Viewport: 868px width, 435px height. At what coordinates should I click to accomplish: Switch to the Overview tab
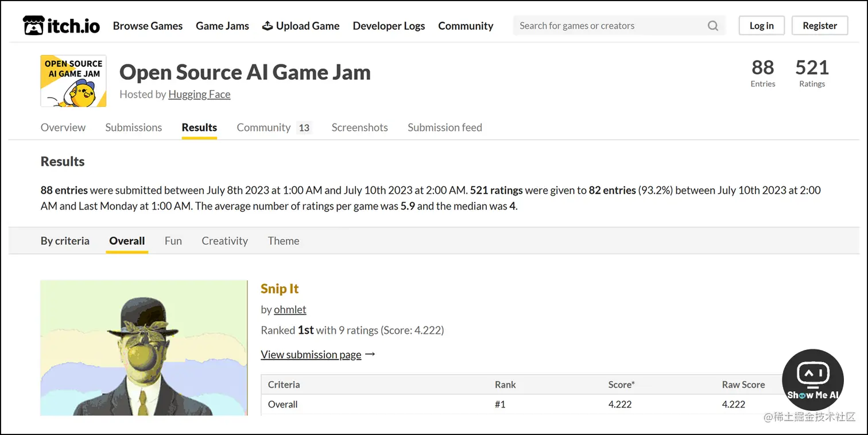click(x=63, y=128)
